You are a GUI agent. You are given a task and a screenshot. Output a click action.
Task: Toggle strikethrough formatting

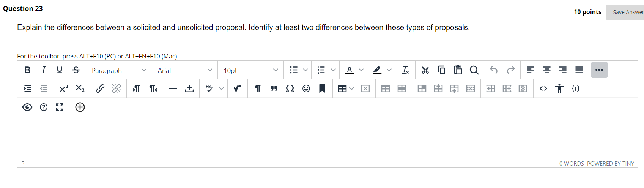tap(76, 70)
